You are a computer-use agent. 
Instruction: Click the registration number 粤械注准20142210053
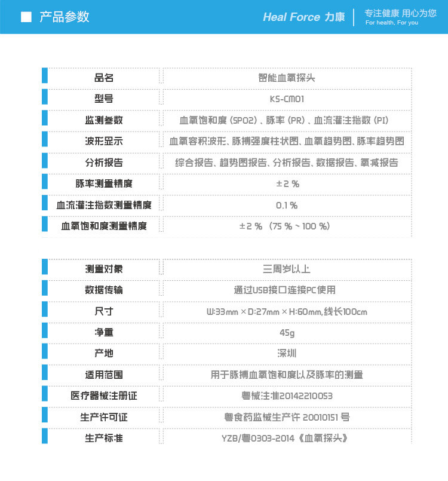point(287,396)
